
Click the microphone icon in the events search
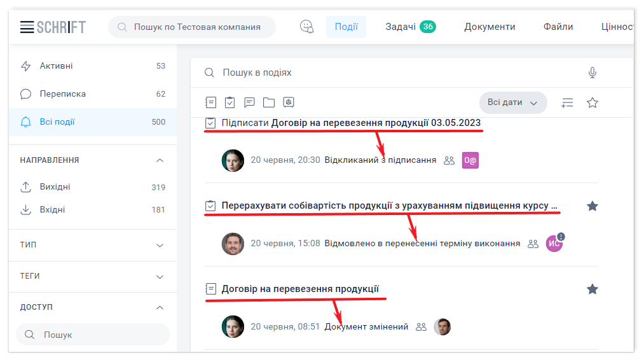(593, 73)
